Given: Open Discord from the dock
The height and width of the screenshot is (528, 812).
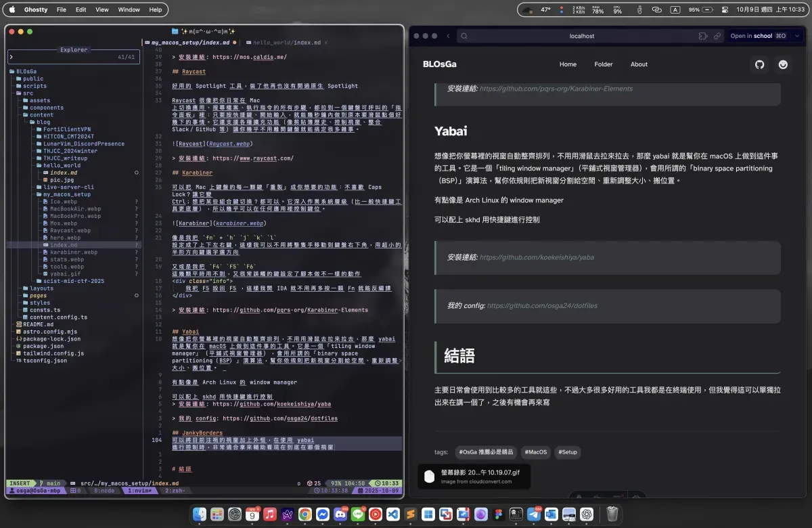Looking at the screenshot, I should click(x=340, y=515).
